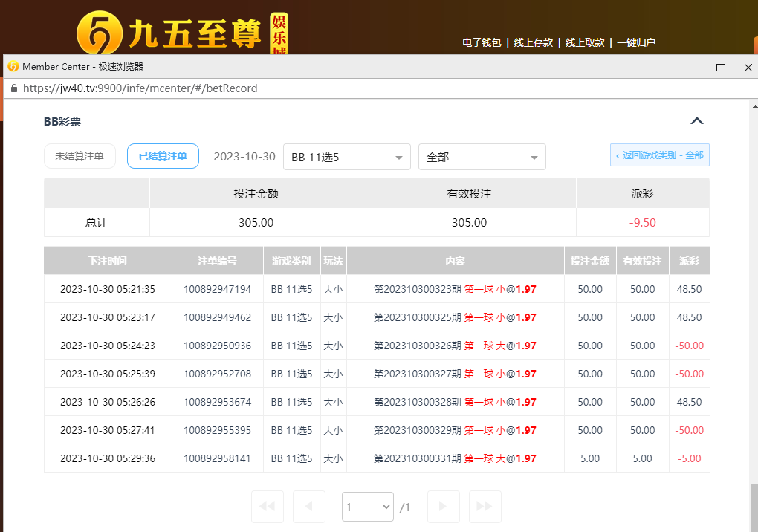Image resolution: width=758 pixels, height=532 pixels.
Task: Click the BB彩票 section title
Action: point(62,121)
